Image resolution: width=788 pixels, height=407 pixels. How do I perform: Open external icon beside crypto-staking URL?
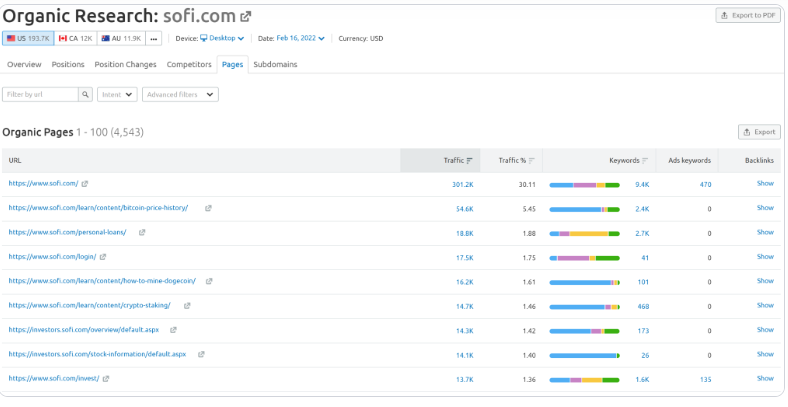click(x=187, y=306)
